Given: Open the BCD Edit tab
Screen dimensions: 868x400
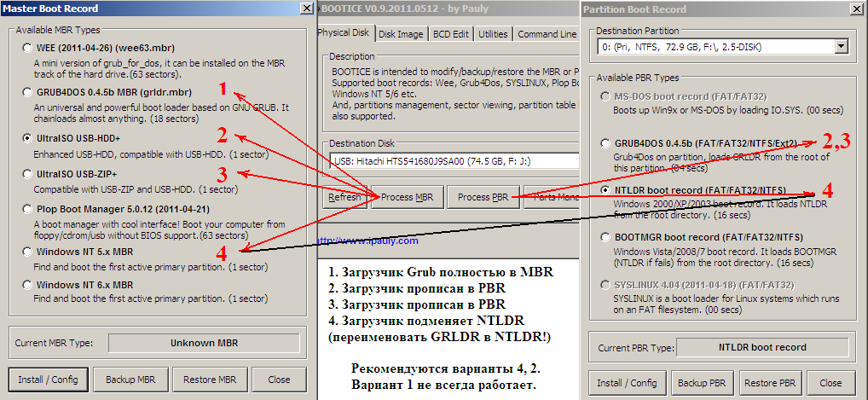Looking at the screenshot, I should [x=449, y=34].
